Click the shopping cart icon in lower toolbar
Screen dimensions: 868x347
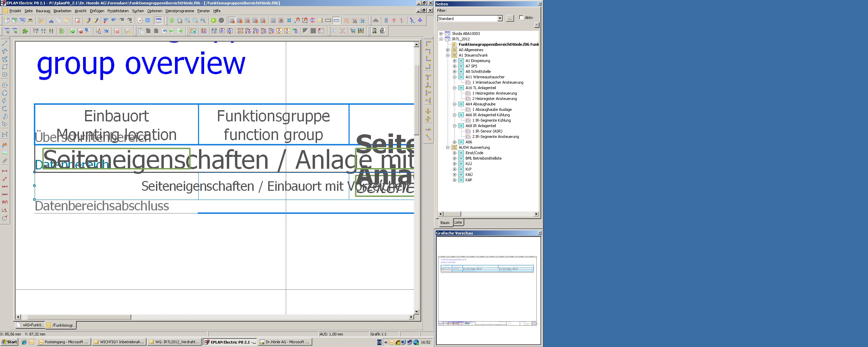(353, 31)
